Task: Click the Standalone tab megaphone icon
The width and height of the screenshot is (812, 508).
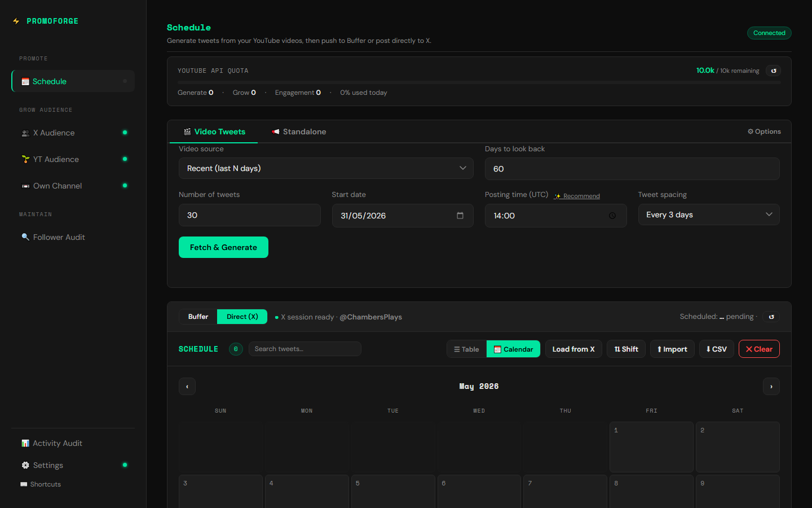Action: pos(276,132)
